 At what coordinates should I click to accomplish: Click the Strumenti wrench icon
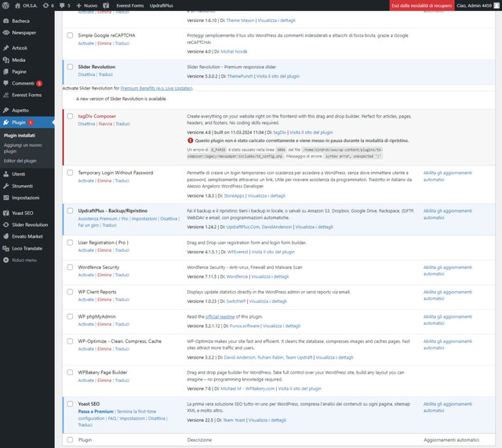coord(6,186)
